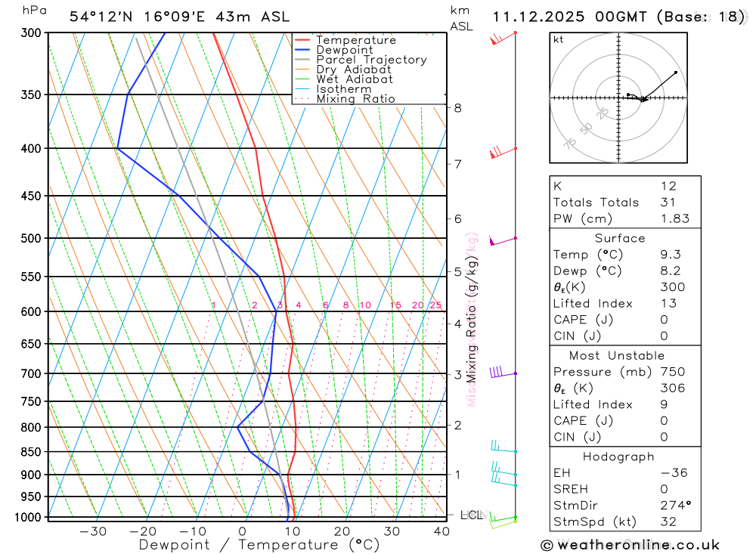Click the Parcel Trajectory legend entry
Image resolution: width=756 pixels, height=554 pixels.
tap(361, 60)
